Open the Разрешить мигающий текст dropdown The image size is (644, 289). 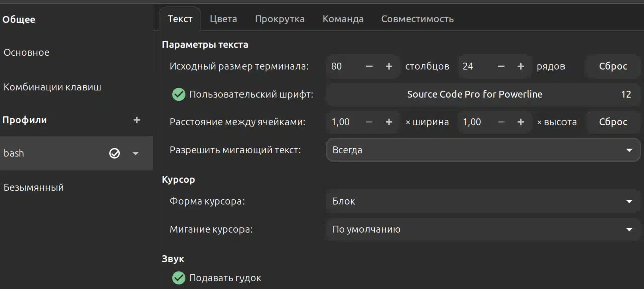(483, 150)
